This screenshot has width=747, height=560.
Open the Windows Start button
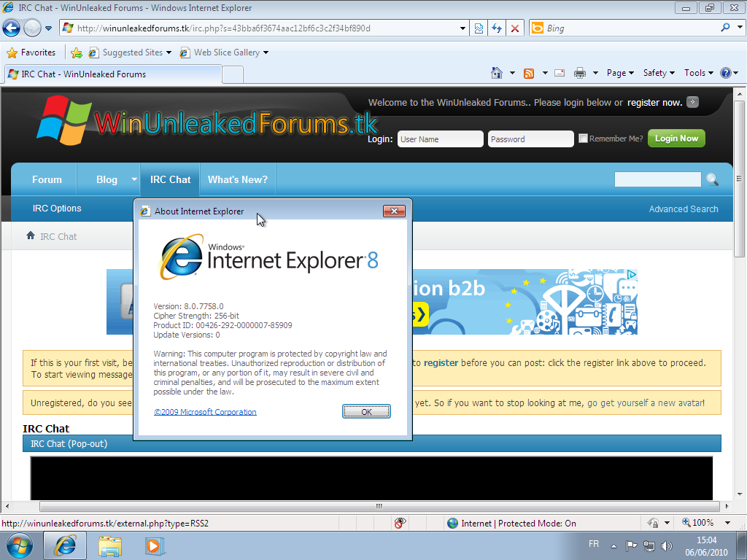pos(19,545)
